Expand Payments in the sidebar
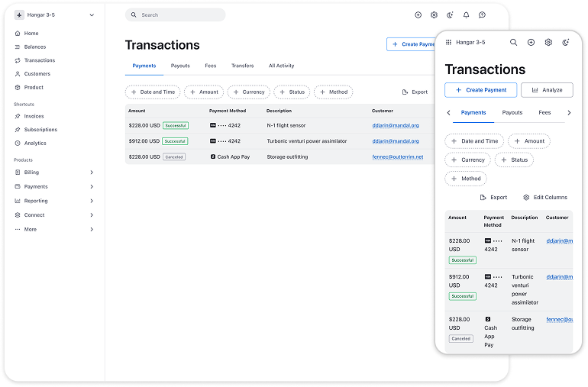 [54, 187]
